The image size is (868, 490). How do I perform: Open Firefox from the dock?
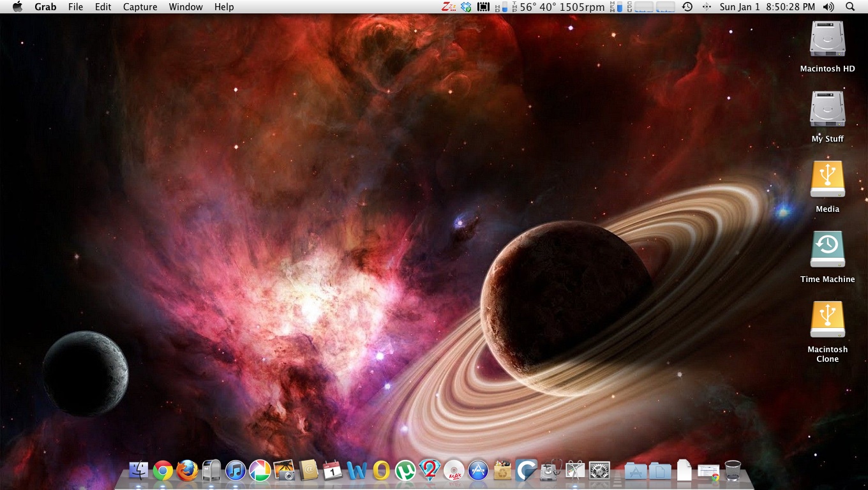click(x=187, y=471)
